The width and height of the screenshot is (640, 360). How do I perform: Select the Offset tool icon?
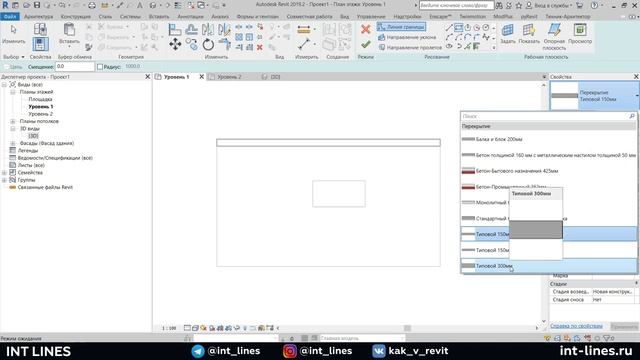[x=191, y=29]
